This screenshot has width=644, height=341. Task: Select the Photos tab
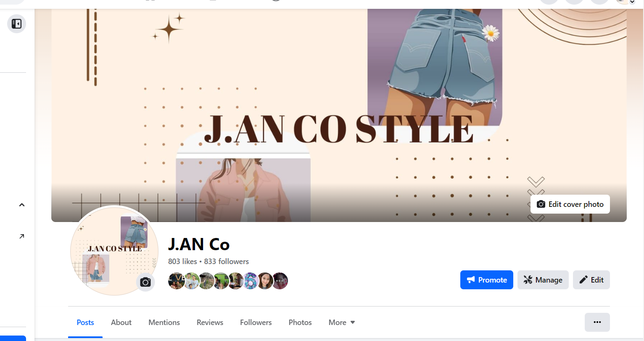tap(300, 322)
